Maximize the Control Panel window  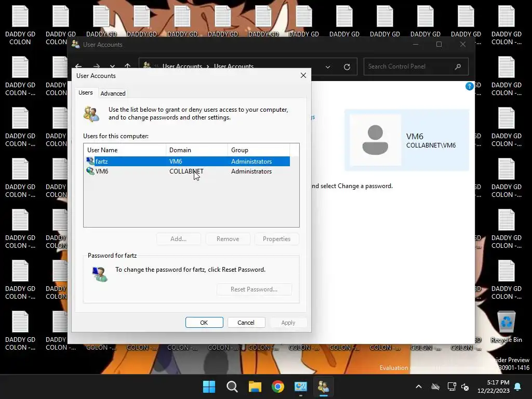click(x=439, y=45)
